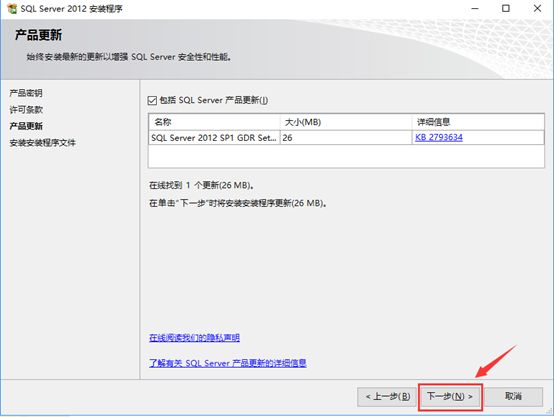554x417 pixels.
Task: Click the 名称 column header
Action: [214, 122]
